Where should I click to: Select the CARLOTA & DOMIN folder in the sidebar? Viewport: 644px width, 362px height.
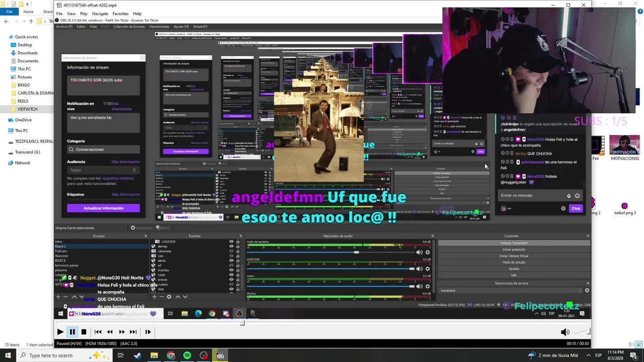pyautogui.click(x=31, y=93)
